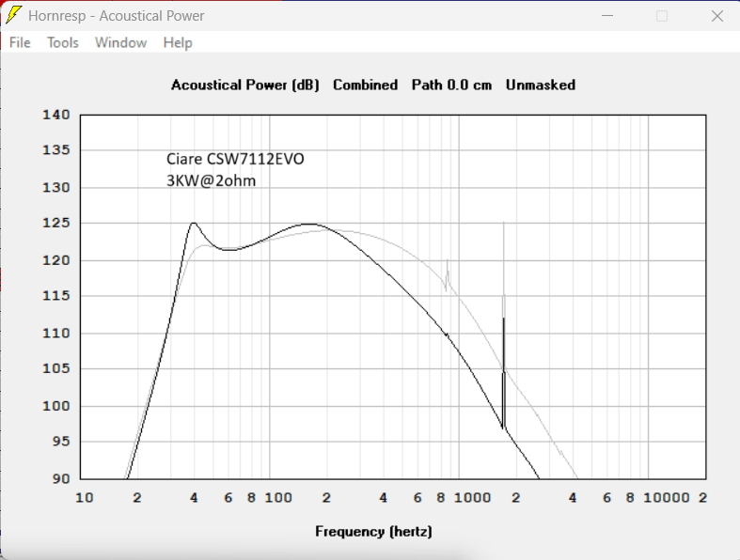Click the 'Unmasked' label in header
Viewport: 740px width, 560px height.
click(x=541, y=85)
